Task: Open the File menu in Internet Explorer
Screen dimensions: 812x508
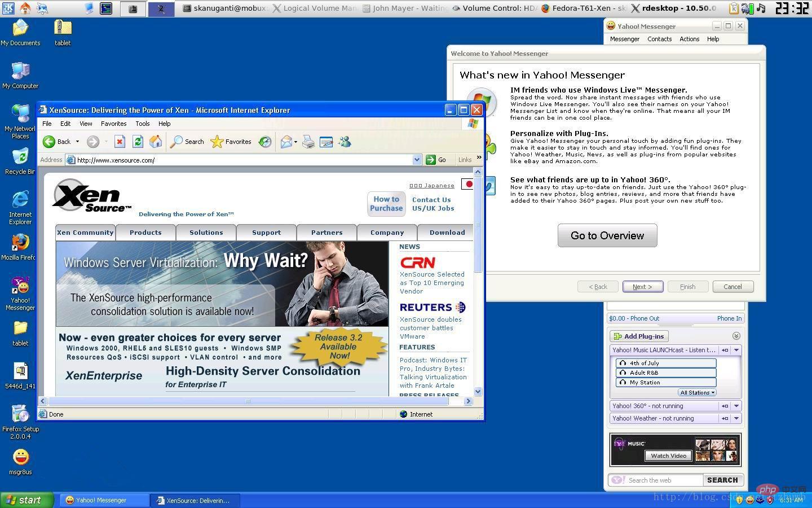Action: (47, 124)
